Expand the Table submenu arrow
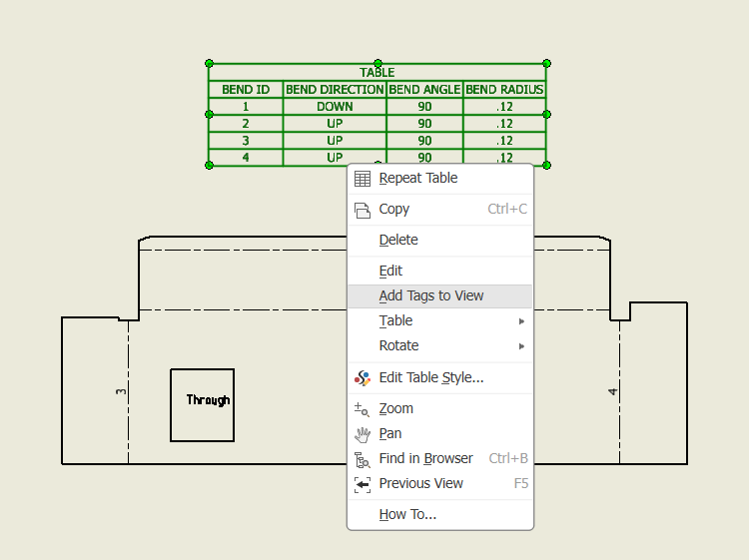Viewport: 749px width, 560px height. click(521, 321)
